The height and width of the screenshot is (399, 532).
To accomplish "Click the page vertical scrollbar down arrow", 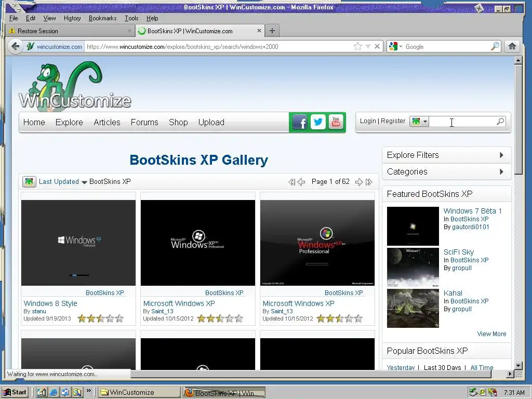I will (518, 366).
